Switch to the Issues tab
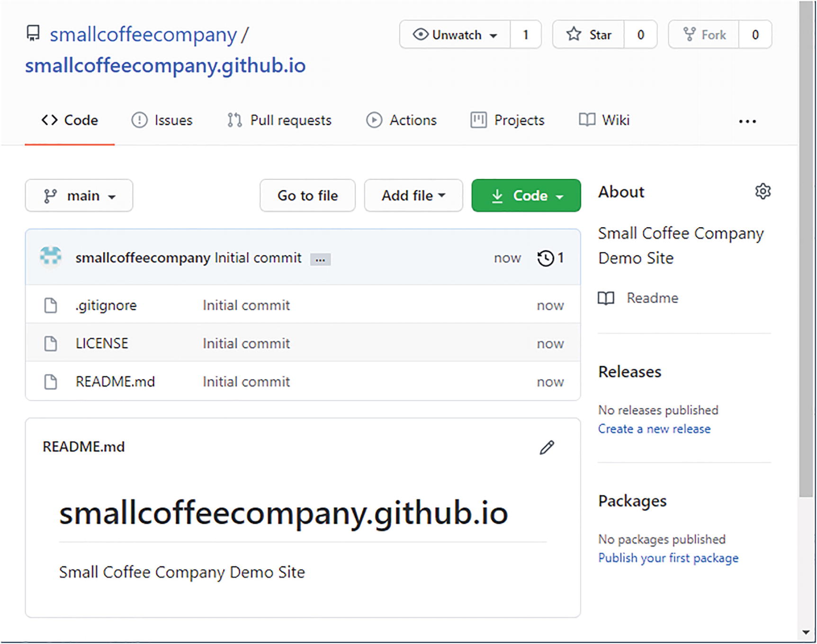 coord(162,120)
